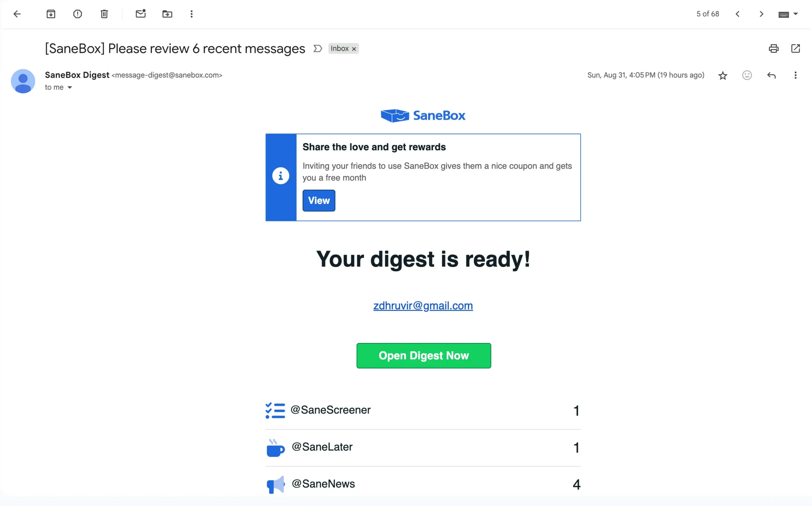Toggle the importance marker next to subject
Image resolution: width=812 pixels, height=506 pixels.
[318, 49]
